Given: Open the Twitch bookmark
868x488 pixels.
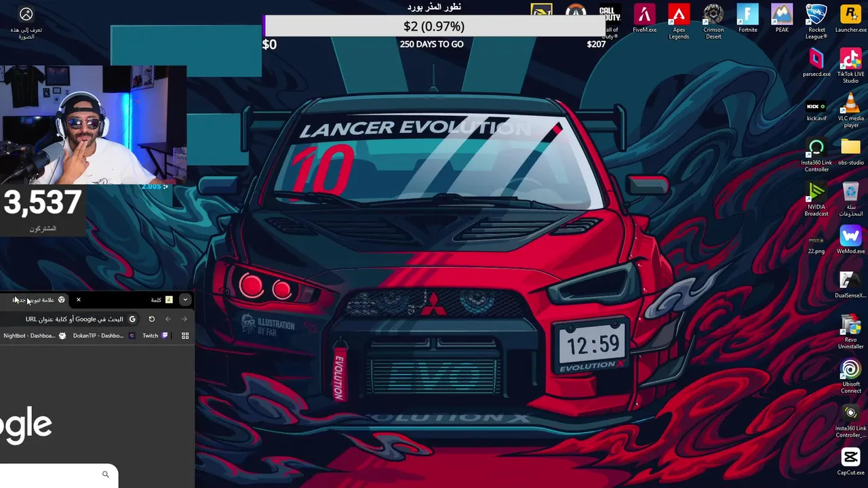Looking at the screenshot, I should click(x=155, y=335).
